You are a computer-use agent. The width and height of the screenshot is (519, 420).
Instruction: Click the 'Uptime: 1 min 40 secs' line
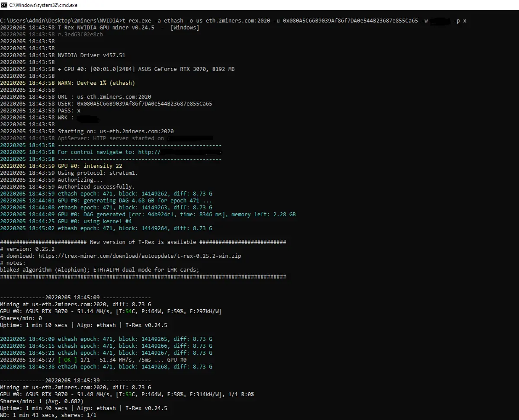[x=83, y=408]
